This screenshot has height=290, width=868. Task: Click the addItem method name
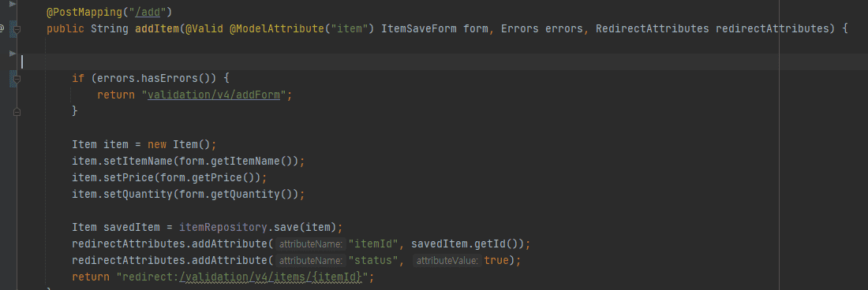tap(157, 28)
